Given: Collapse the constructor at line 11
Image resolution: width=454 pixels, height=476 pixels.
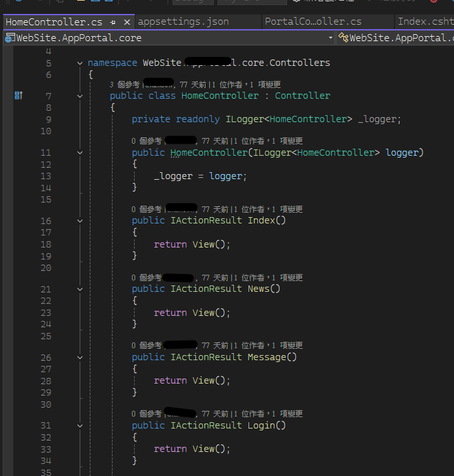Looking at the screenshot, I should 80,153.
